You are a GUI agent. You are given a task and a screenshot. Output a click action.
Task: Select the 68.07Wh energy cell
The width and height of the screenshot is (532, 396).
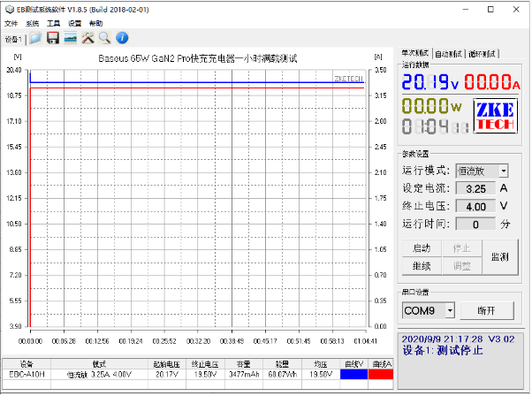[282, 374]
